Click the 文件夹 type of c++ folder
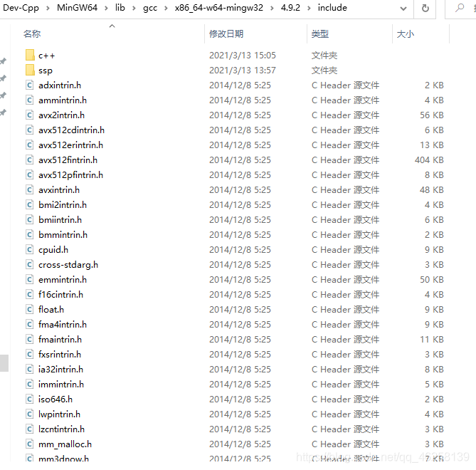 (324, 56)
